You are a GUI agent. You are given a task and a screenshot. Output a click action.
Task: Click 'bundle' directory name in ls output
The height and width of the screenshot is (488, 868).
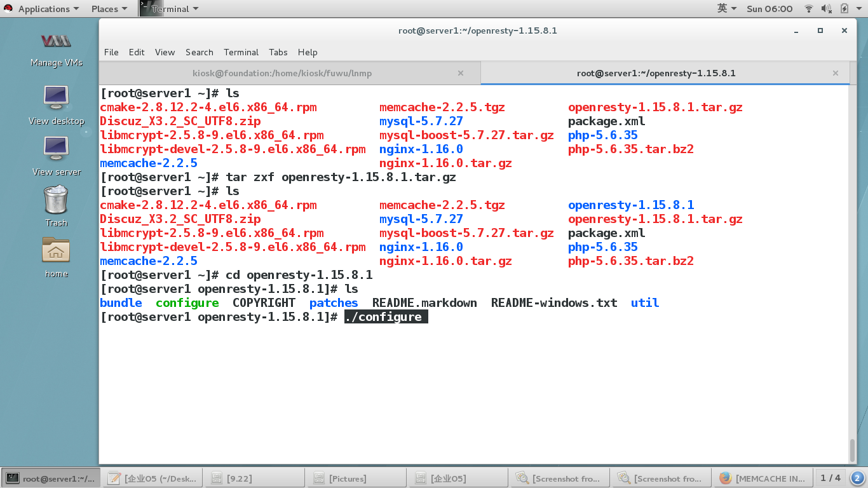pyautogui.click(x=121, y=303)
